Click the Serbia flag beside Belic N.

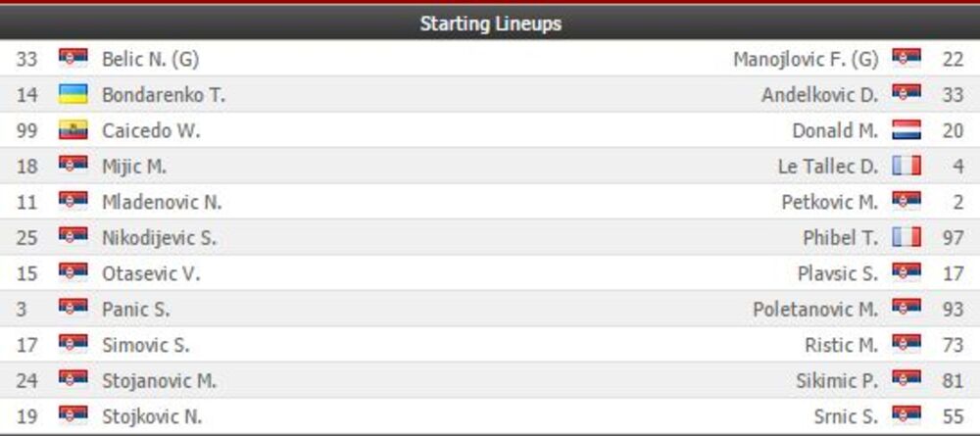pyautogui.click(x=73, y=59)
